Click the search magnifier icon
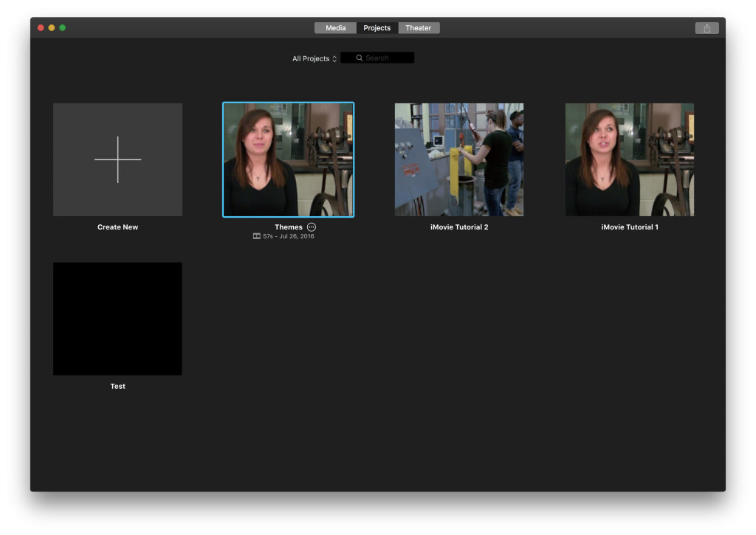Image resolution: width=756 pixels, height=535 pixels. pyautogui.click(x=360, y=58)
